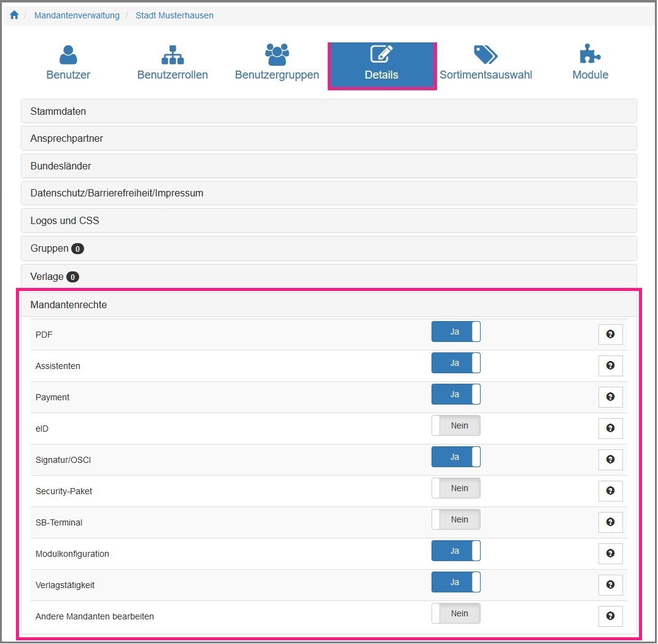Open Benutzerrollen hierarchy icon
This screenshot has height=644, width=658.
coord(172,55)
